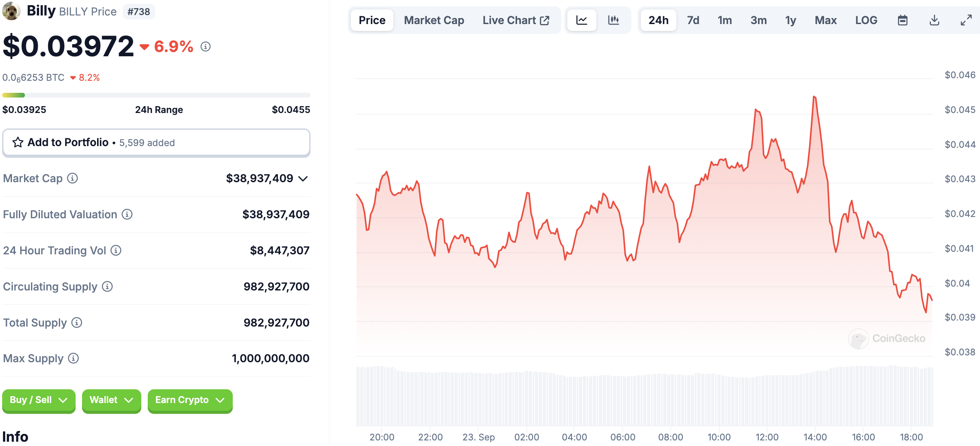Click the 24h Range progress bar
Viewport: 980px width, 446px height.
[x=156, y=95]
